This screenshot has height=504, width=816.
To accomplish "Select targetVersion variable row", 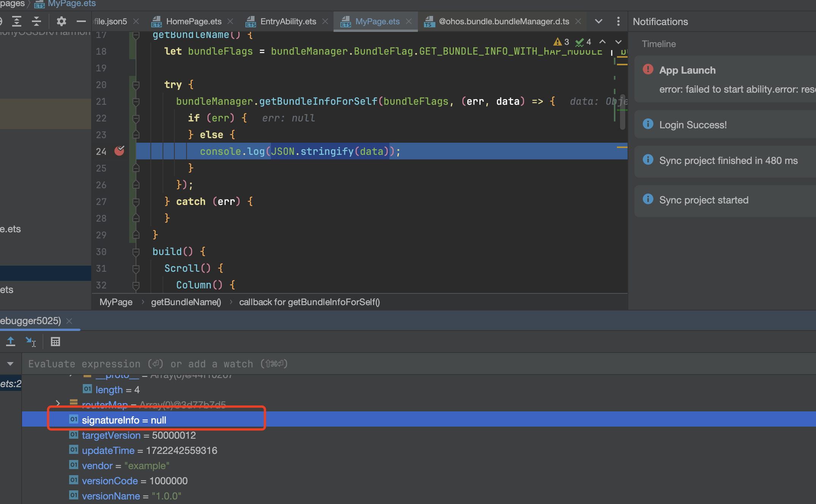I will [419, 435].
